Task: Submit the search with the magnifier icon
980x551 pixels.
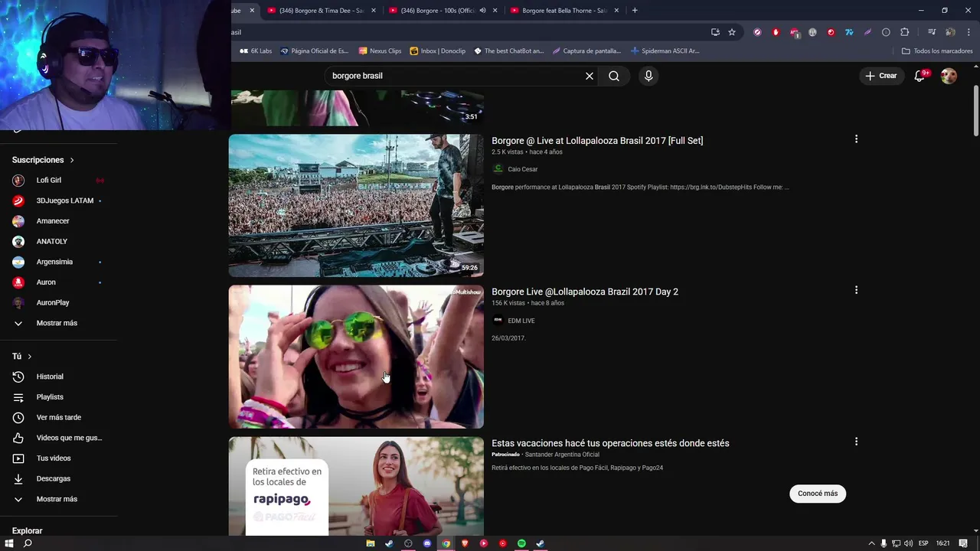Action: click(x=614, y=76)
